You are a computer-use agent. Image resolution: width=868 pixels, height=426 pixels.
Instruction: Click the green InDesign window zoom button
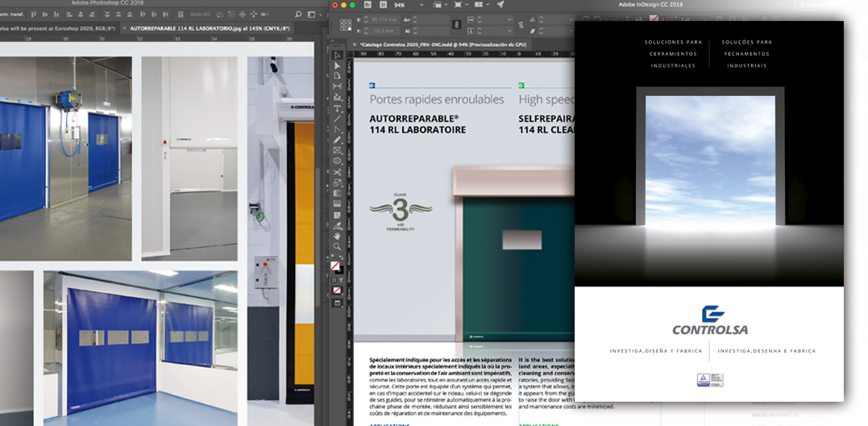tap(352, 5)
